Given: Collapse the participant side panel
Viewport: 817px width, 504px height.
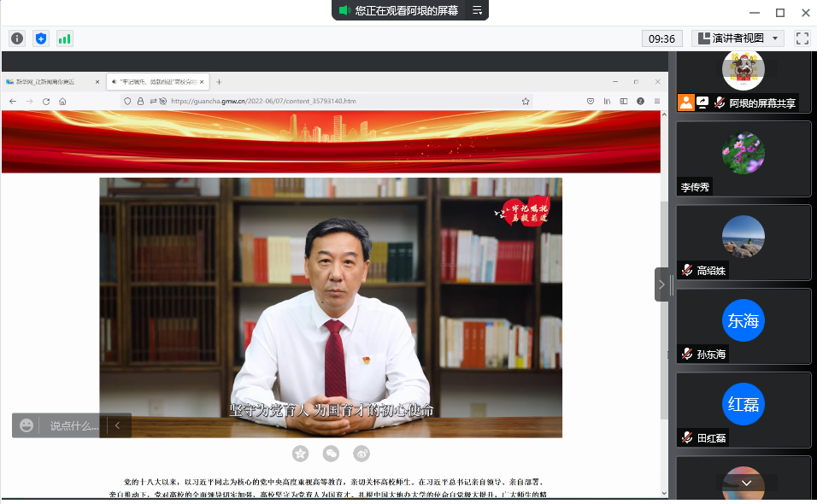Looking at the screenshot, I should point(661,284).
